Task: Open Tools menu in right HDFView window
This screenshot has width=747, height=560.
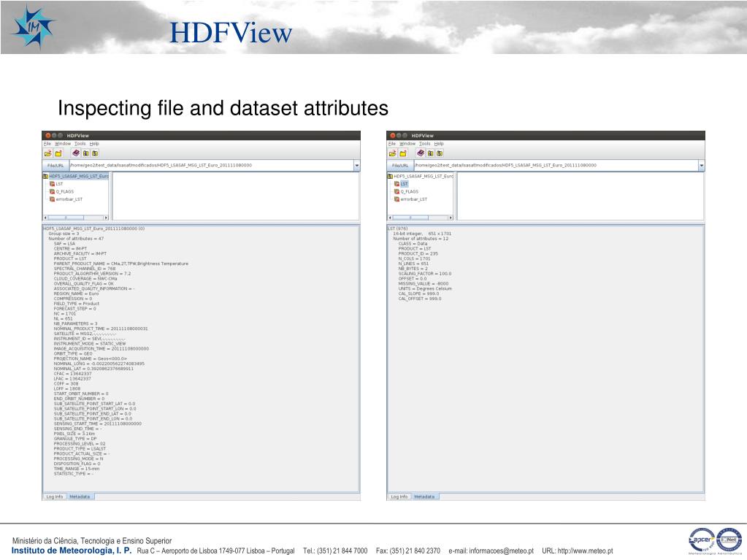Action: click(x=425, y=143)
